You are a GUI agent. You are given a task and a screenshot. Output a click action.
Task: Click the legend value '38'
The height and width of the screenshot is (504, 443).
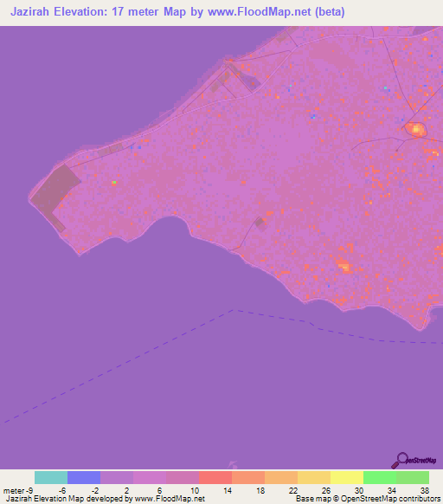(425, 491)
